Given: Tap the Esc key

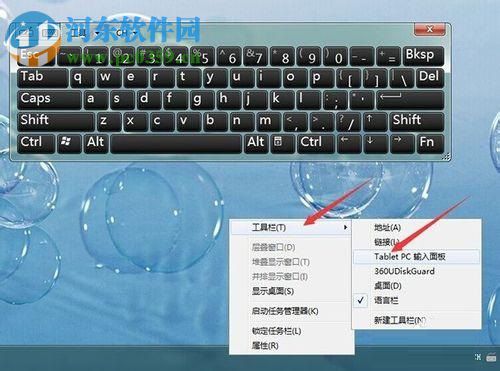Looking at the screenshot, I should tap(36, 56).
